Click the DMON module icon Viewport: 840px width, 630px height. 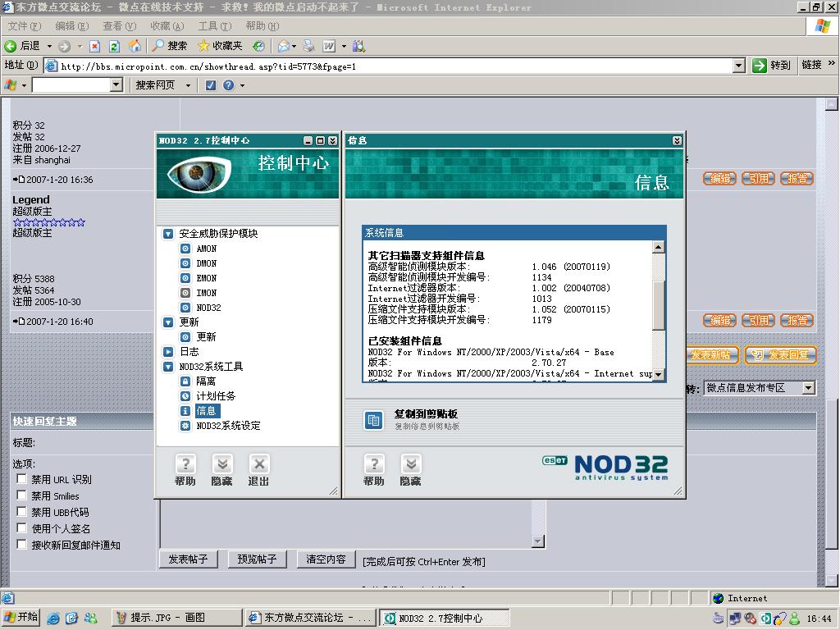pos(185,263)
